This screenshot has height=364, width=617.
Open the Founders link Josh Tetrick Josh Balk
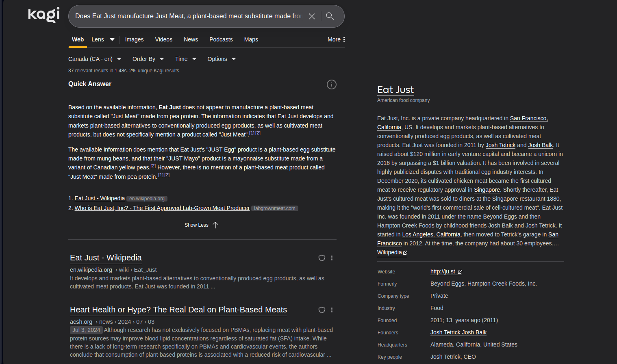pyautogui.click(x=458, y=332)
